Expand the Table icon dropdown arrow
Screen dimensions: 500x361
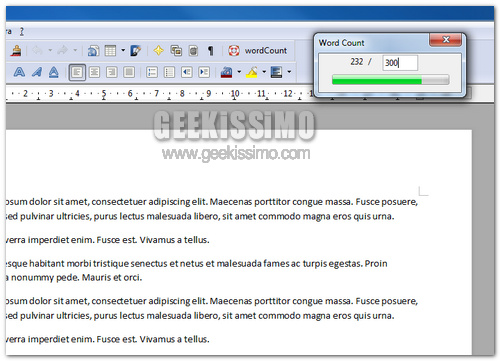(x=123, y=51)
